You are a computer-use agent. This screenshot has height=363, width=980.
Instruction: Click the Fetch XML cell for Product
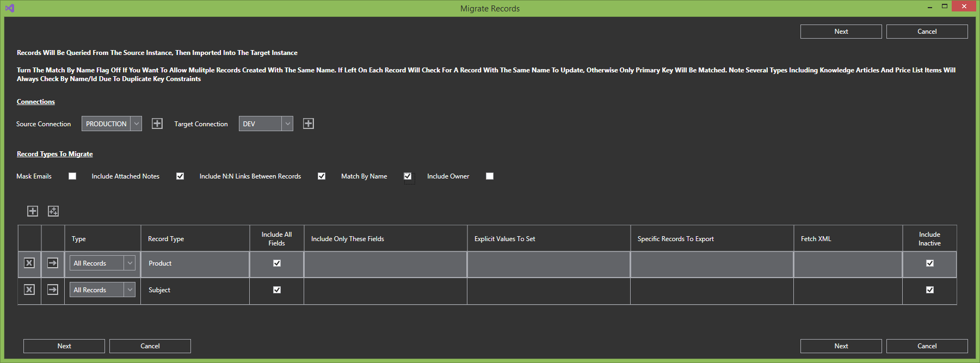847,263
